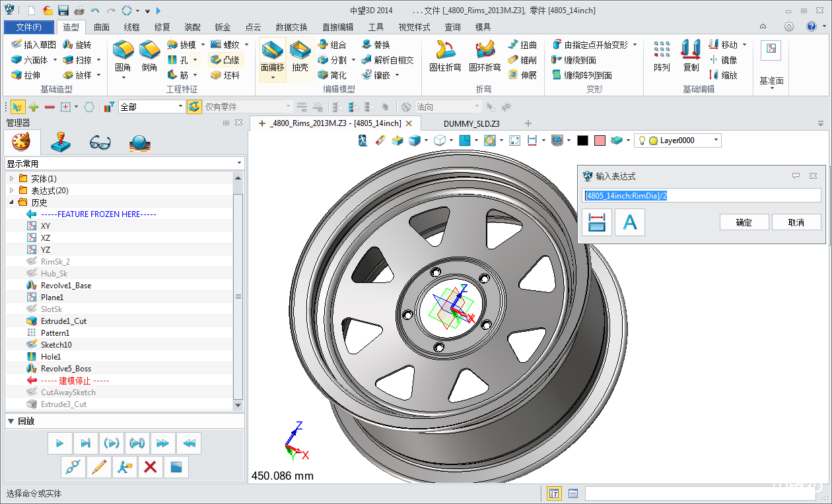The width and height of the screenshot is (832, 504).
Task: Toggle the 仅有零件 filter button
Action: point(194,107)
